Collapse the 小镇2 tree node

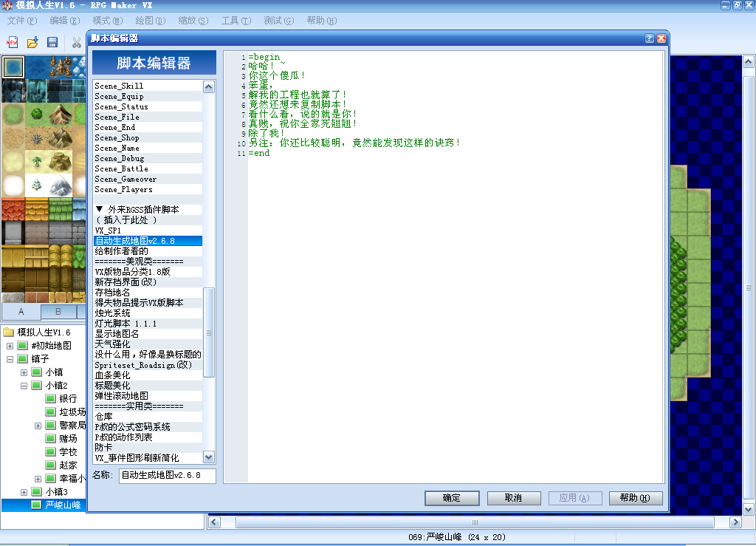(x=24, y=386)
